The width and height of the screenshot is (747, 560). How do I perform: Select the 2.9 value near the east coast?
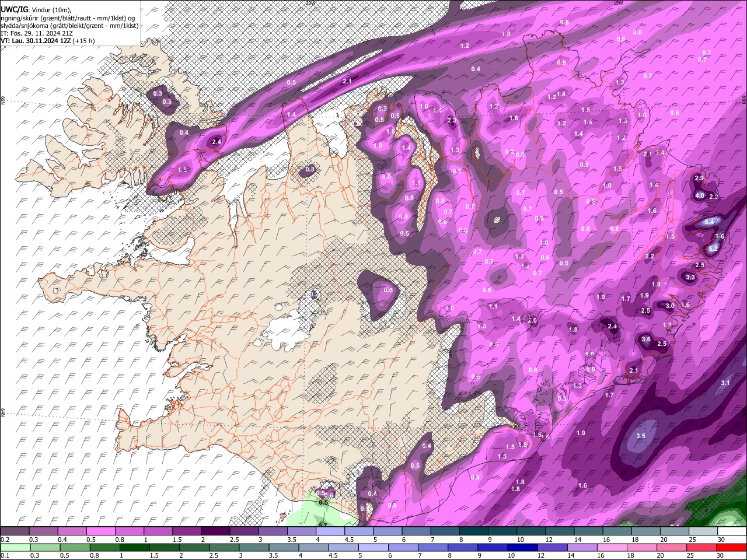pos(699,178)
